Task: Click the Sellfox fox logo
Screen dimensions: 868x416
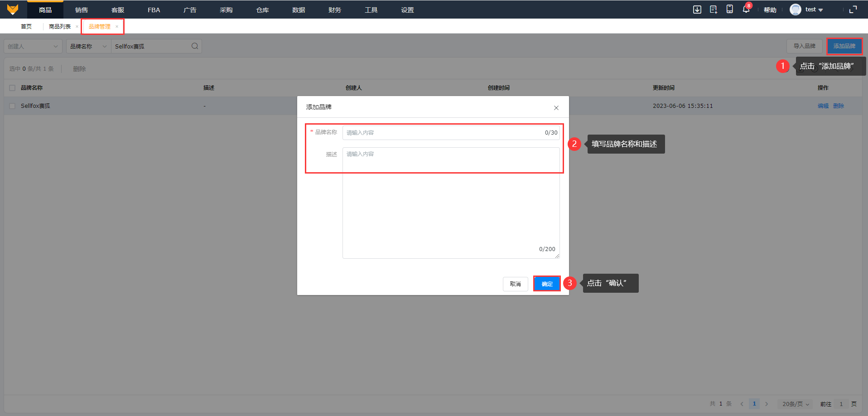Action: (13, 10)
